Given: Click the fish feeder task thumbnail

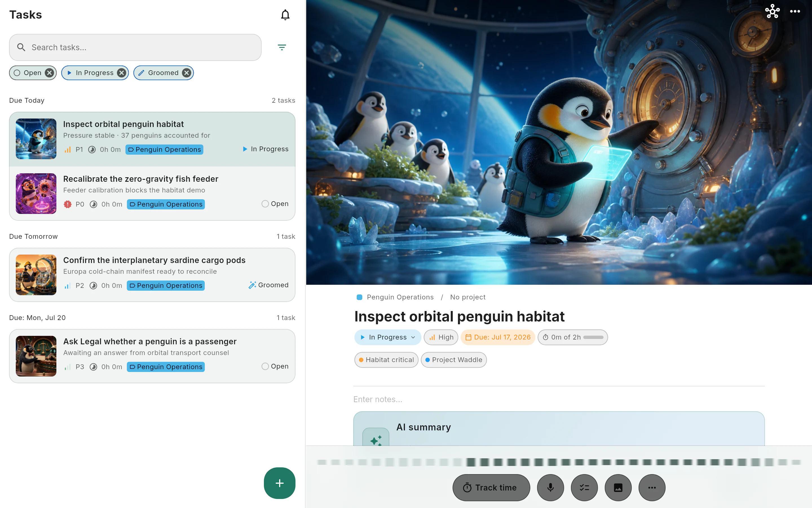Looking at the screenshot, I should click(x=36, y=194).
